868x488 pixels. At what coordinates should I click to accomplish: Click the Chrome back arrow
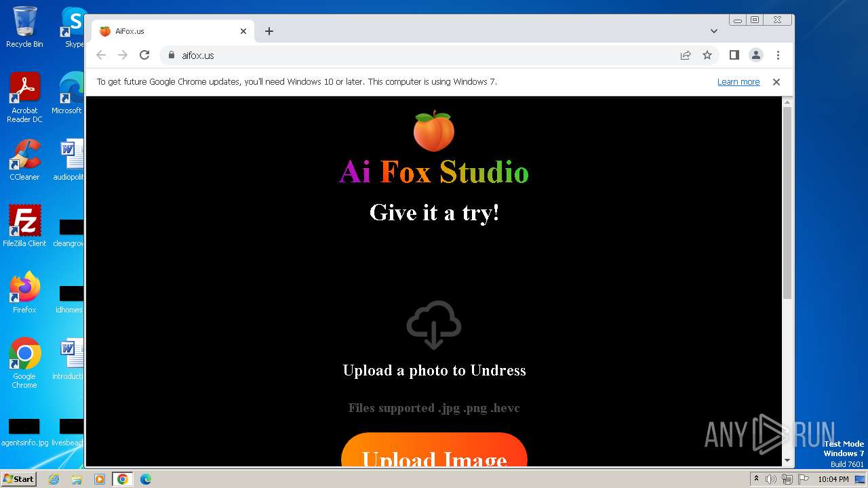(x=101, y=55)
